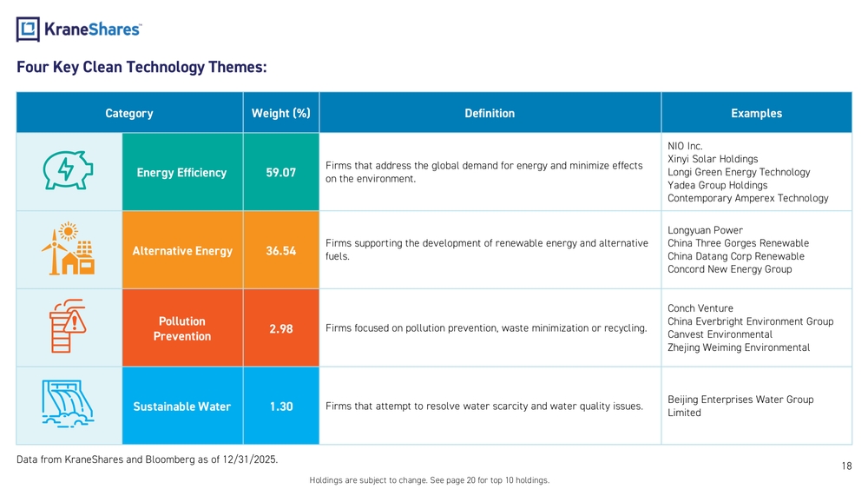Select the Examples column header
The width and height of the screenshot is (868, 489).
coord(756,113)
